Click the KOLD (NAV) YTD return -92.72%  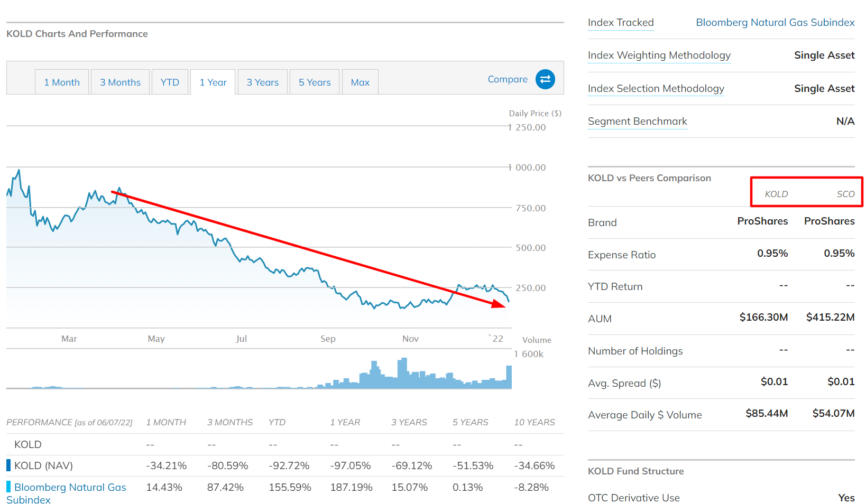pos(289,465)
